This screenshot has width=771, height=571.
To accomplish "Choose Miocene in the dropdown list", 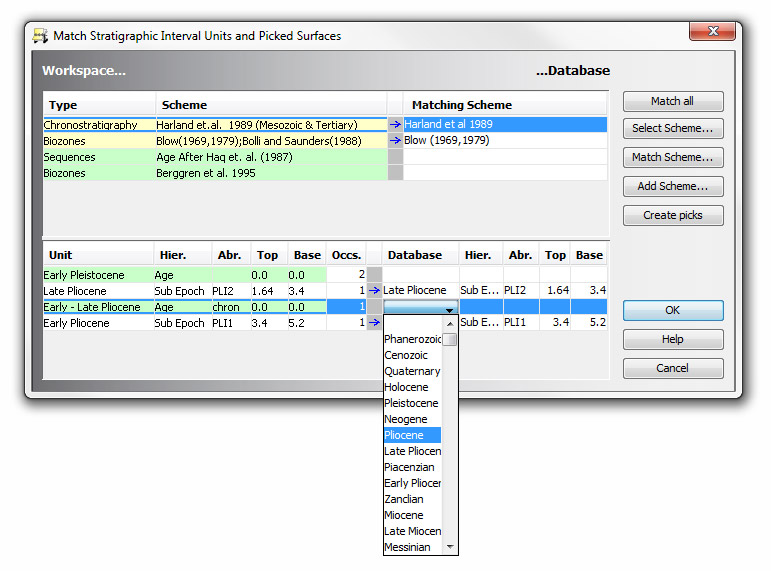I will point(412,515).
